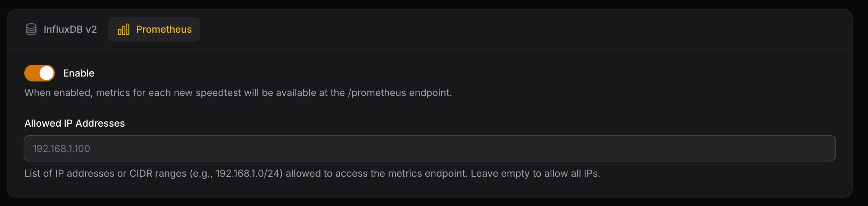The height and width of the screenshot is (206, 868).
Task: Click the Allowed IP Addresses field label
Action: (75, 123)
